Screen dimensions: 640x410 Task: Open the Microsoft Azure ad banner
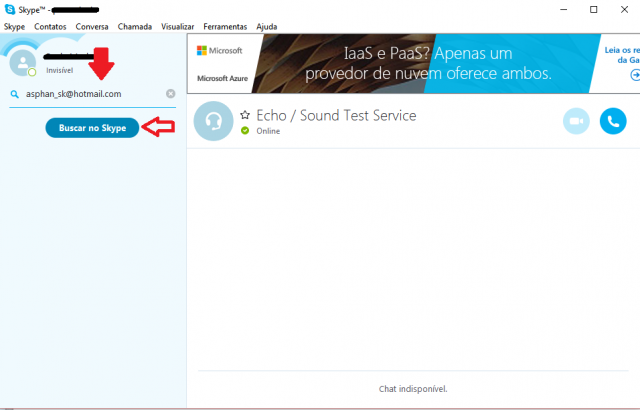[413, 64]
